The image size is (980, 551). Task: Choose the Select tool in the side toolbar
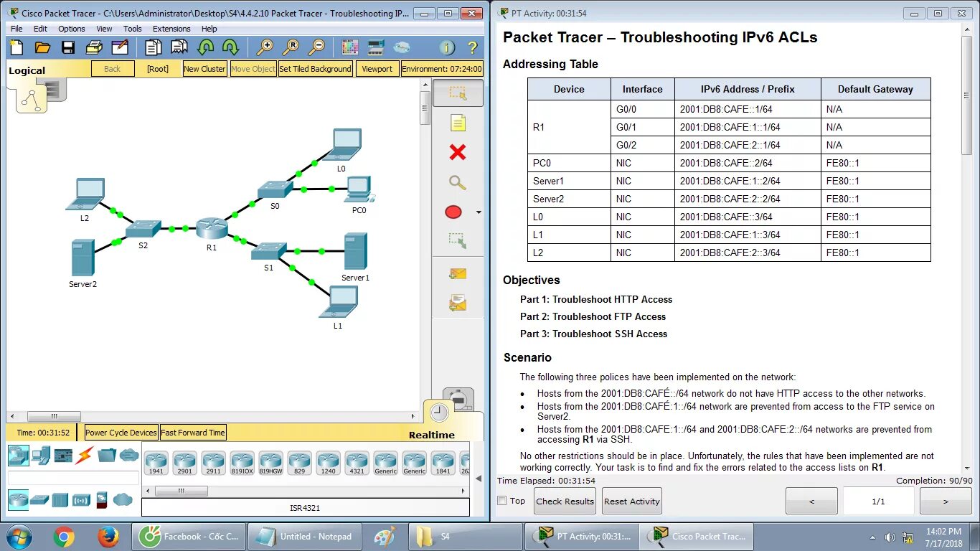458,93
